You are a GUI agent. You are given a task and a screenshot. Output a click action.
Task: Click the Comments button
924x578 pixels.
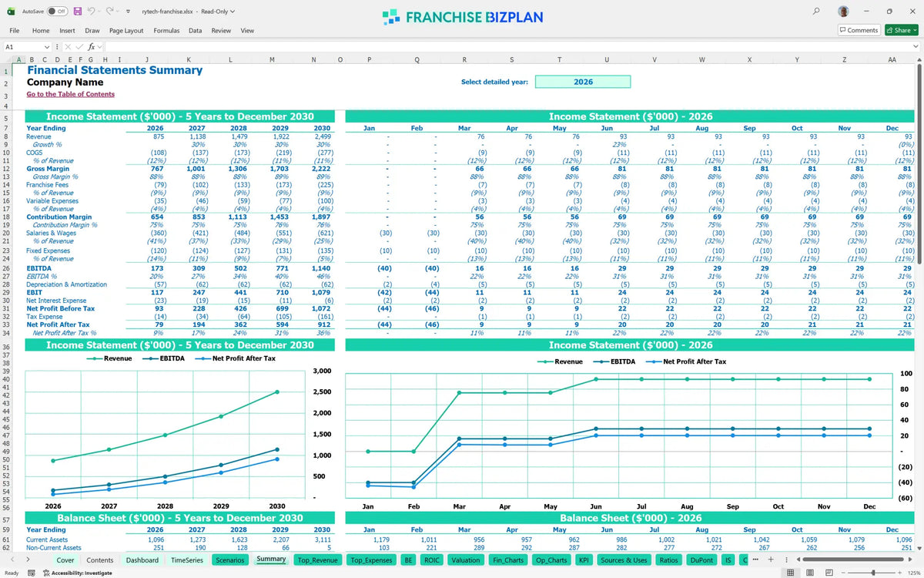click(859, 30)
